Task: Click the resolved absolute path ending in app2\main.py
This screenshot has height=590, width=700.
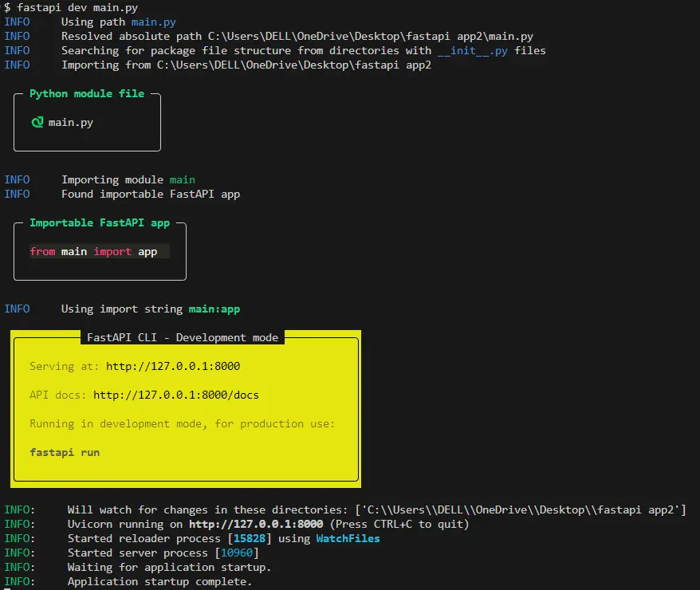Action: click(371, 36)
